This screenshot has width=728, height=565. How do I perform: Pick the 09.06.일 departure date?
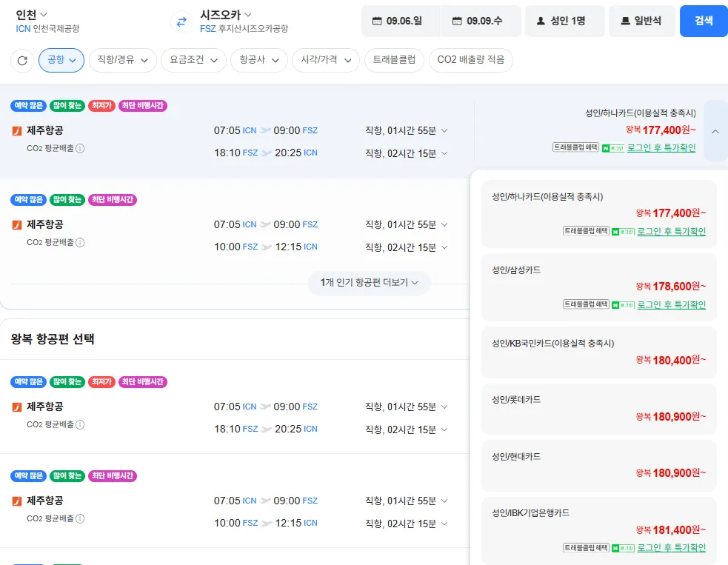coord(401,21)
